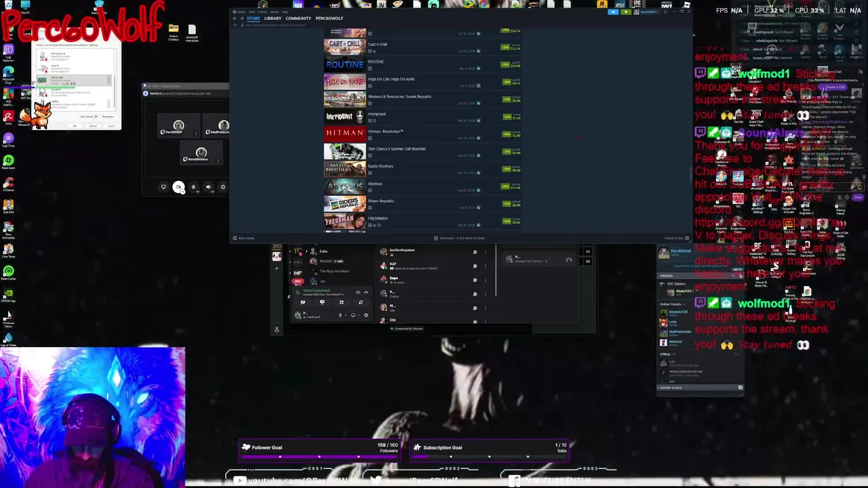Toggle camera in Twitch guest star popout
The height and width of the screenshot is (488, 868).
pos(178,187)
